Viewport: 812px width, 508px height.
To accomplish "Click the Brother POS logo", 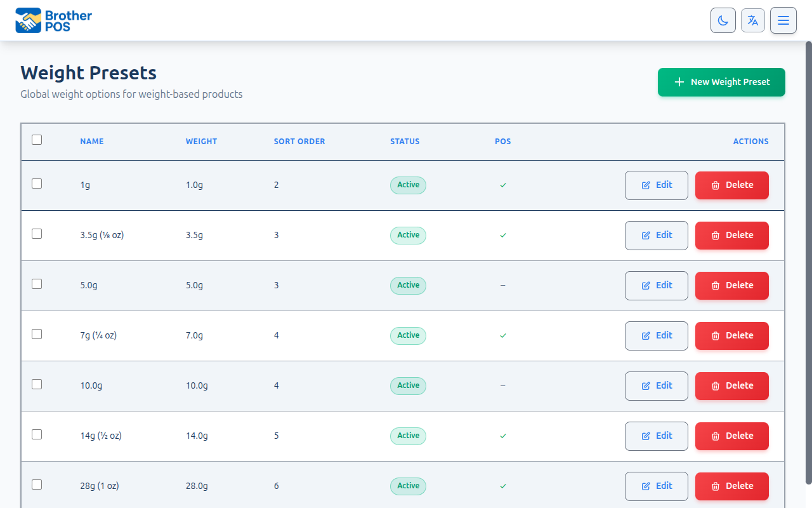I will pos(53,20).
